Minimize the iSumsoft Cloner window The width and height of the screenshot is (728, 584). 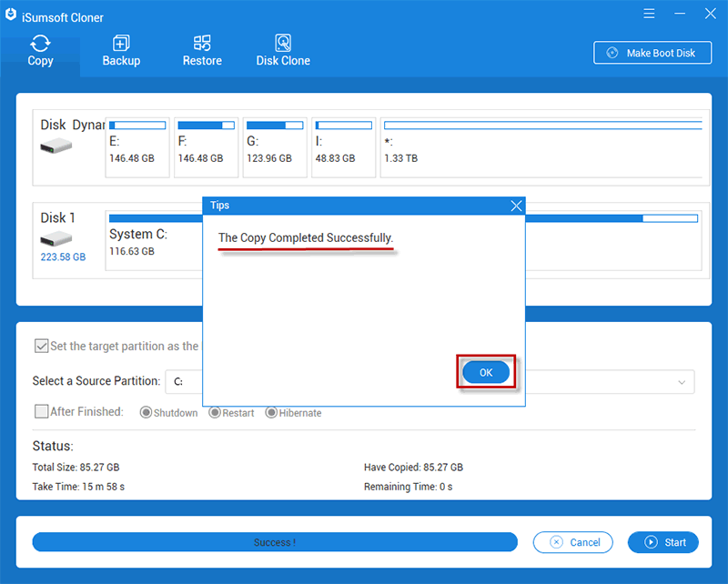tap(680, 14)
